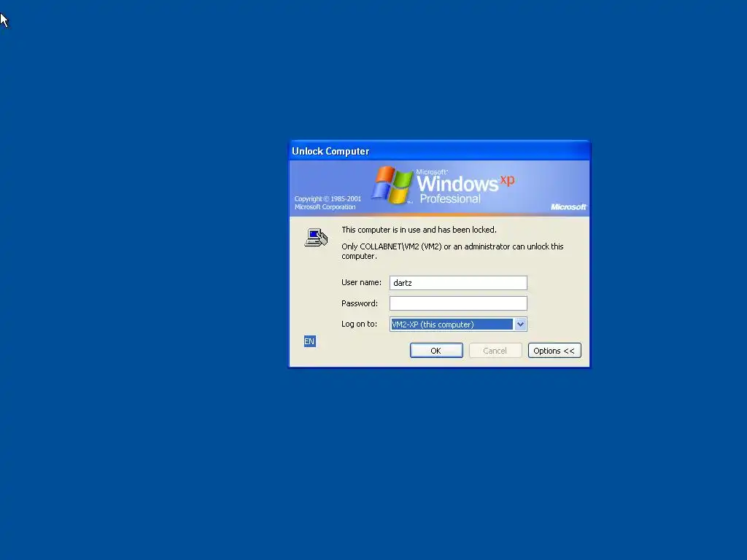Screen dimensions: 747x560
Task: Click the 'Only COLLABNET\VM2' message text
Action: (x=452, y=251)
